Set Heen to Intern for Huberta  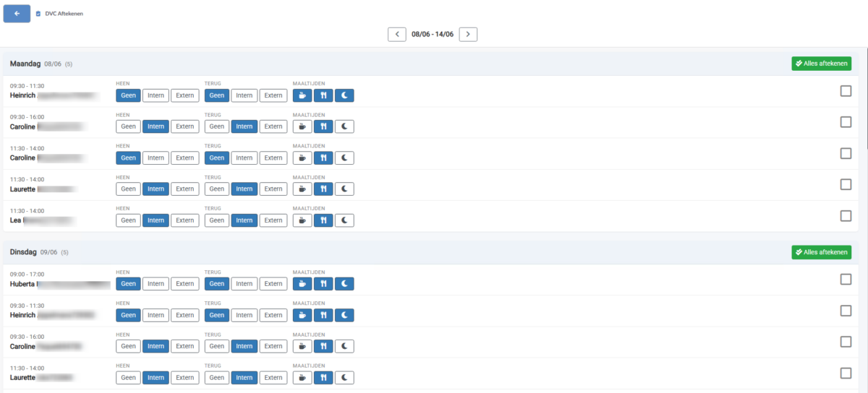[x=156, y=284]
